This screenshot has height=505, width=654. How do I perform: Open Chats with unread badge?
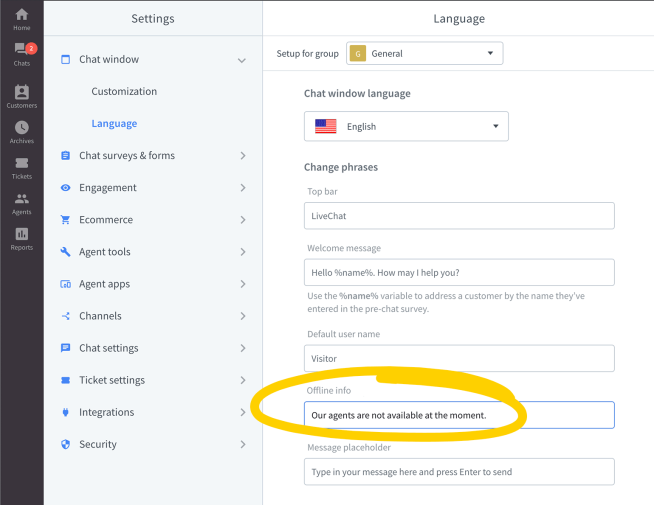click(x=21, y=52)
